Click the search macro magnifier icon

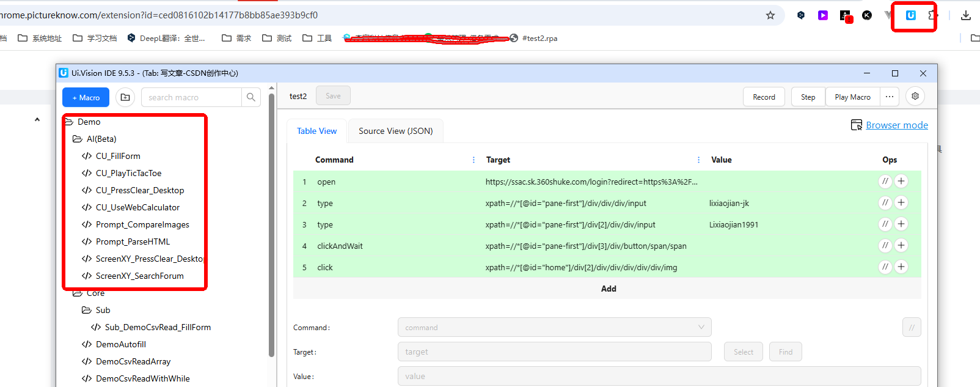click(x=251, y=97)
